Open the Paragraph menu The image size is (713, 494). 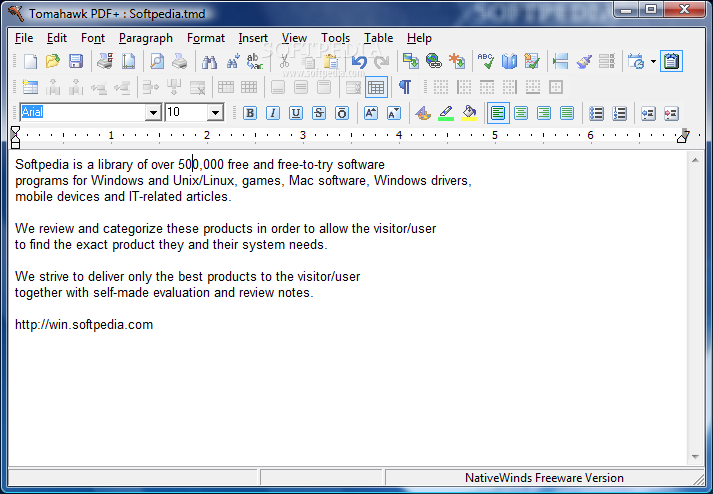146,38
